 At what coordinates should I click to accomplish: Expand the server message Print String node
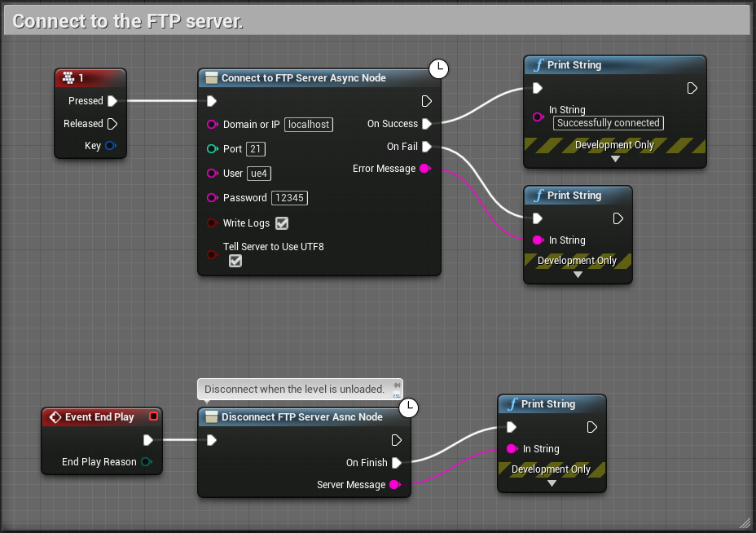click(552, 483)
